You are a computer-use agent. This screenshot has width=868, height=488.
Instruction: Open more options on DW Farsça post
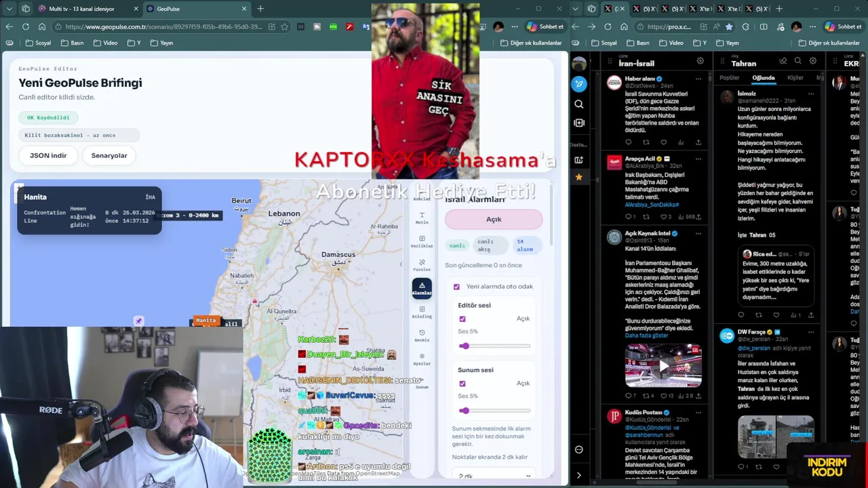(810, 332)
